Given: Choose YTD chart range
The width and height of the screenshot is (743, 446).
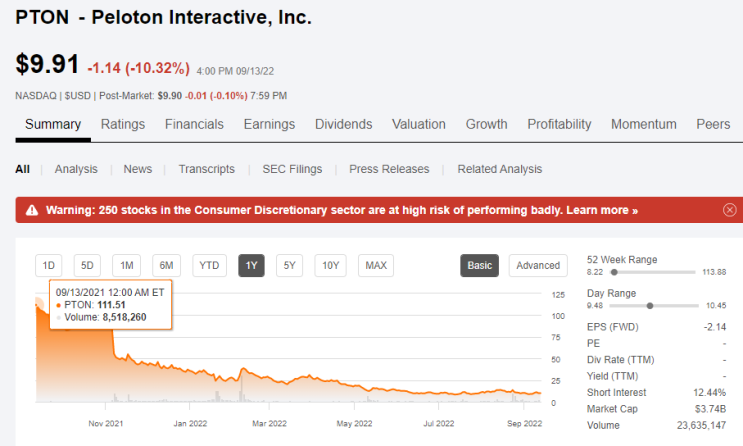Looking at the screenshot, I should click(209, 265).
